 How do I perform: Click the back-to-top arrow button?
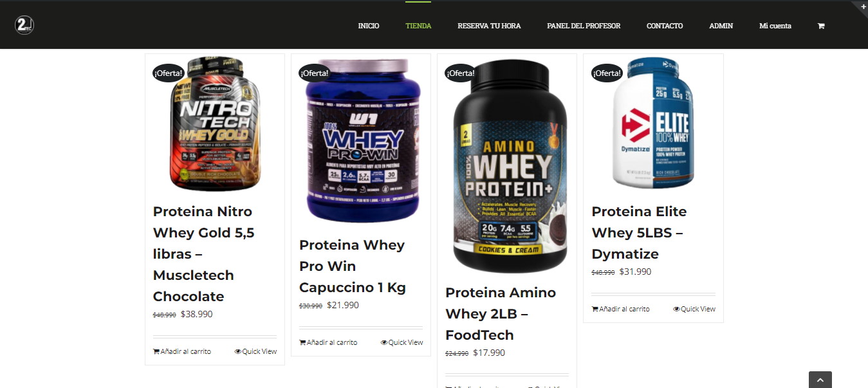[x=820, y=380]
